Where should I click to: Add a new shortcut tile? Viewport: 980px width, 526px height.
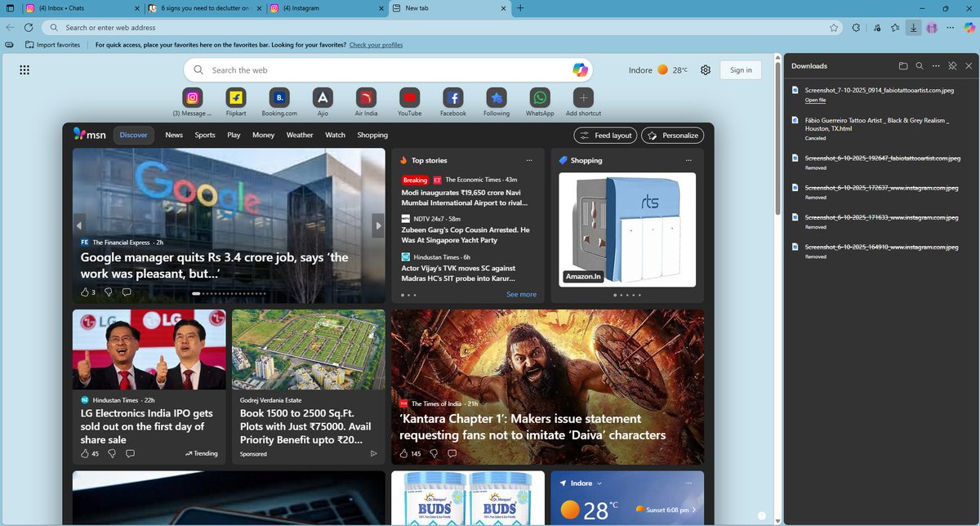[x=583, y=98]
